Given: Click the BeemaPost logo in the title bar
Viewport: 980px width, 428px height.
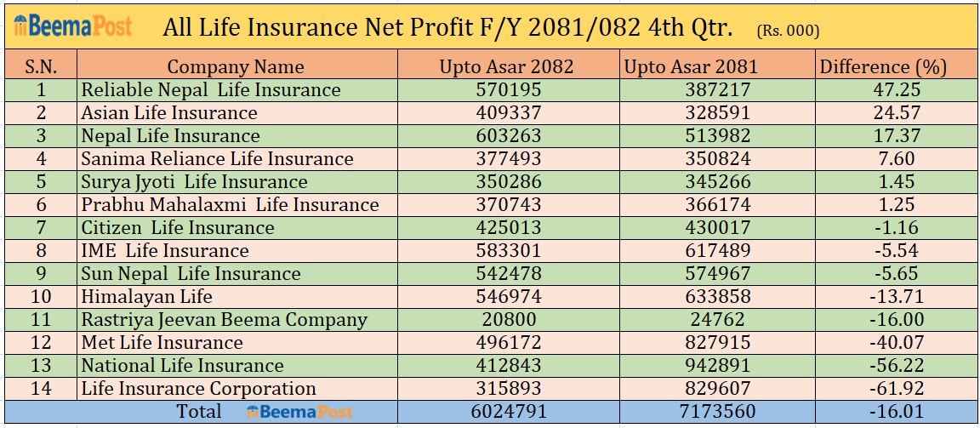Looking at the screenshot, I should [72, 26].
